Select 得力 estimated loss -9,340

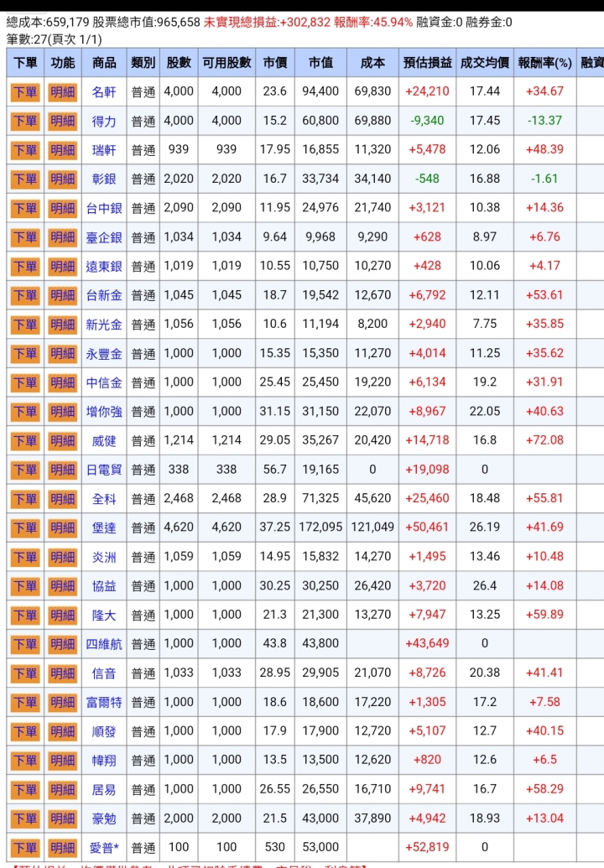(x=427, y=120)
